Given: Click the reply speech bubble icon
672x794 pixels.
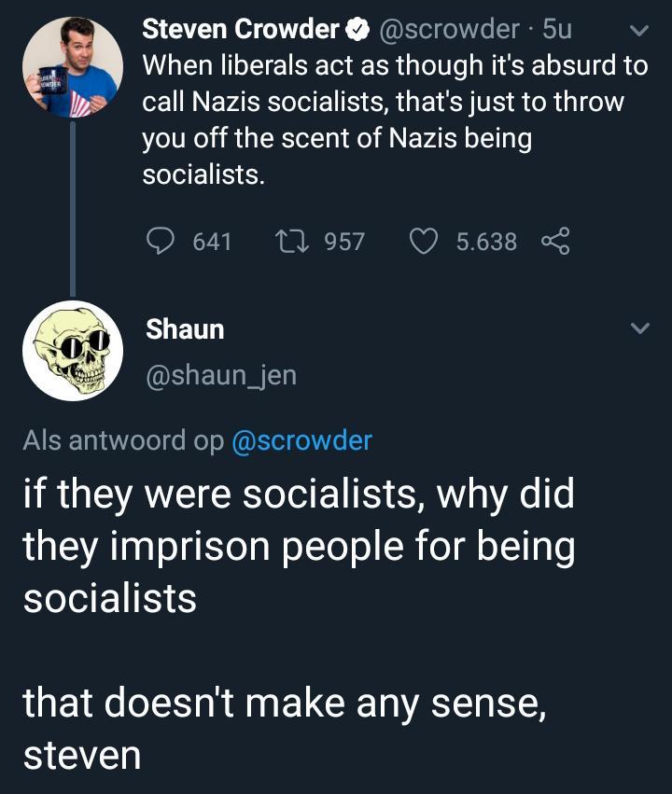Looking at the screenshot, I should [x=161, y=242].
